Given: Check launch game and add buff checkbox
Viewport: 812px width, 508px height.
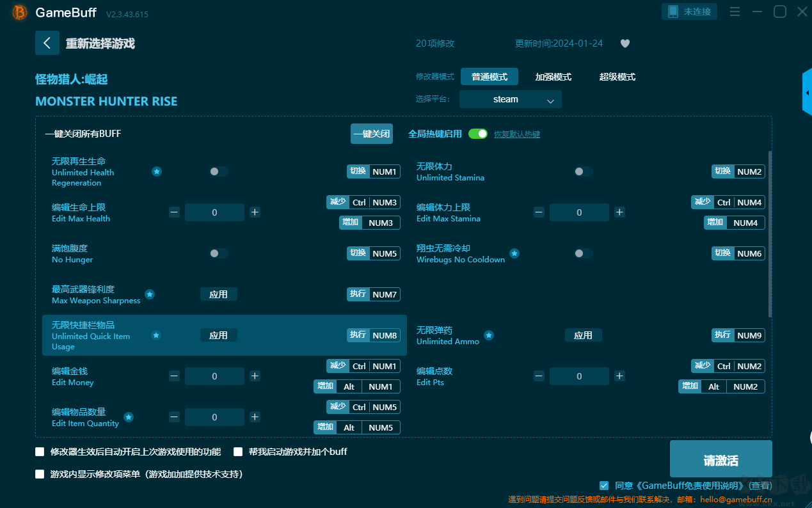Looking at the screenshot, I should (x=238, y=452).
